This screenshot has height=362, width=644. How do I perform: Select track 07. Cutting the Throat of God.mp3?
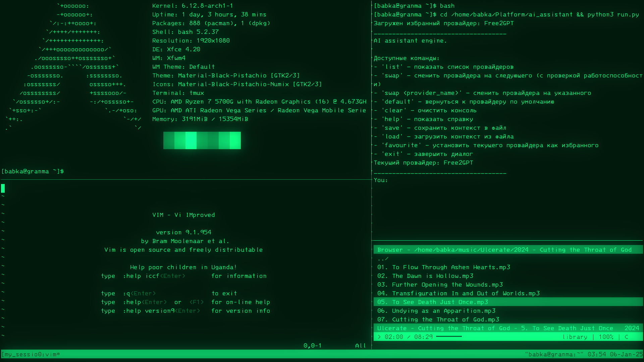[x=438, y=319]
